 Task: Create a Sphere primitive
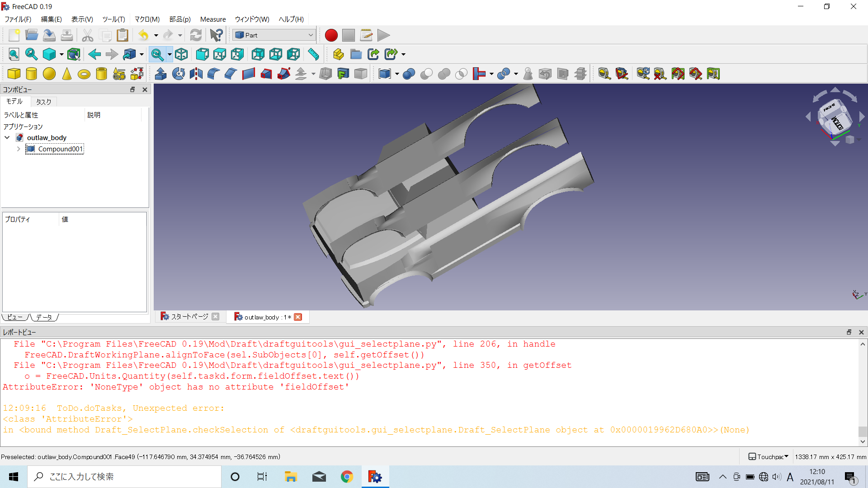coord(49,74)
